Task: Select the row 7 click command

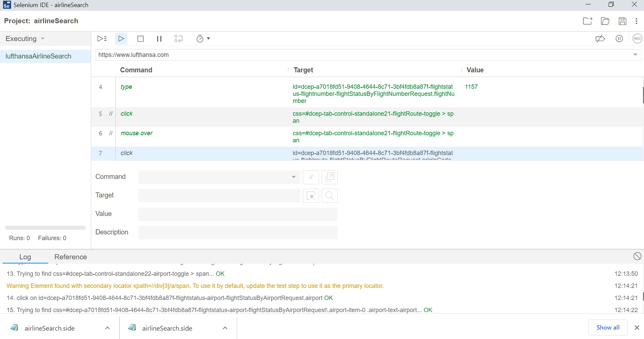Action: tap(367, 153)
